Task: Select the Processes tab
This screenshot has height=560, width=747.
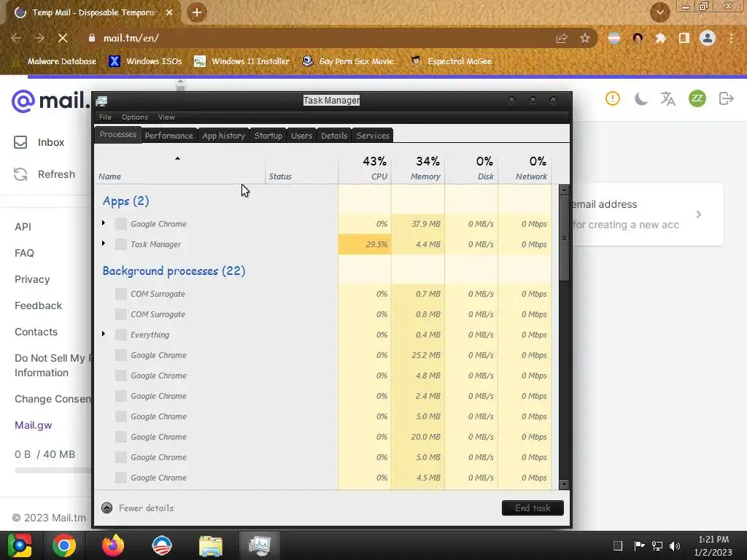Action: tap(117, 135)
